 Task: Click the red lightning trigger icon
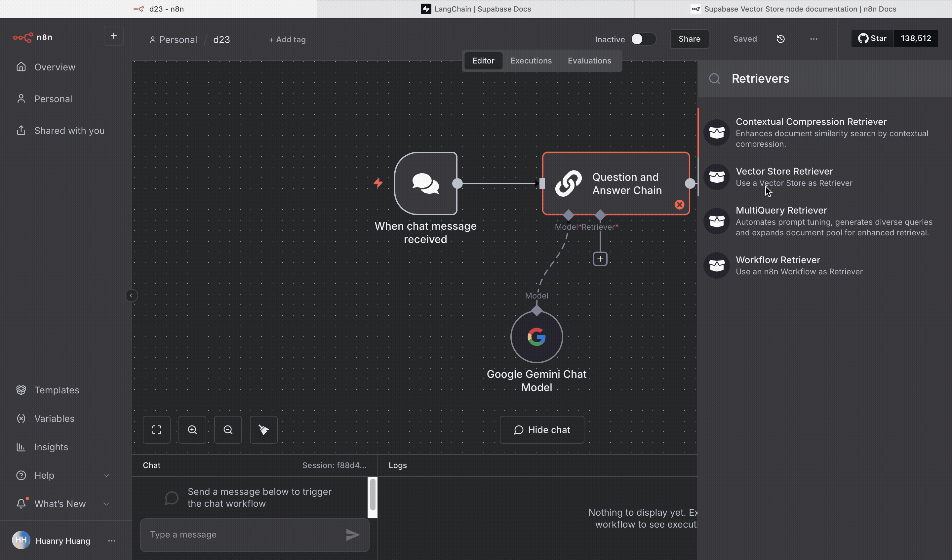pyautogui.click(x=378, y=183)
